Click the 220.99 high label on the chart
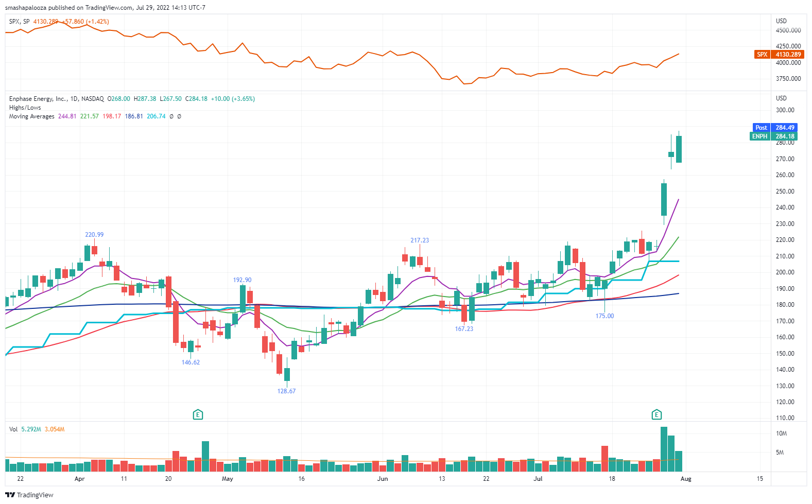Screen dimensions: 812x504 pos(94,235)
